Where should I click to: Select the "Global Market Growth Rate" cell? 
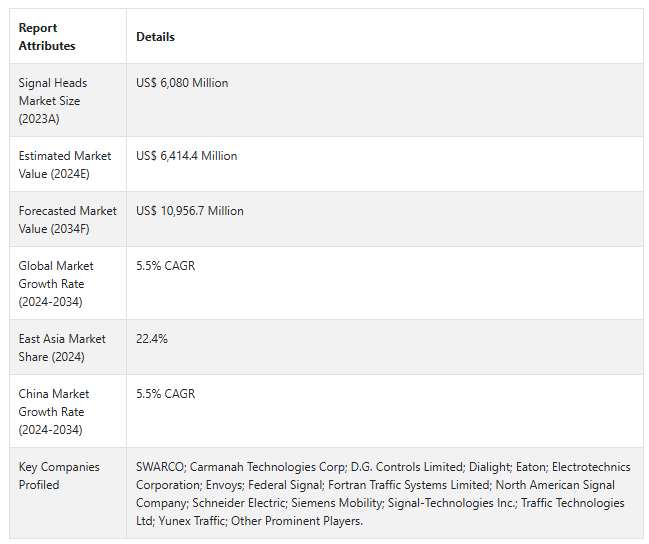point(56,283)
